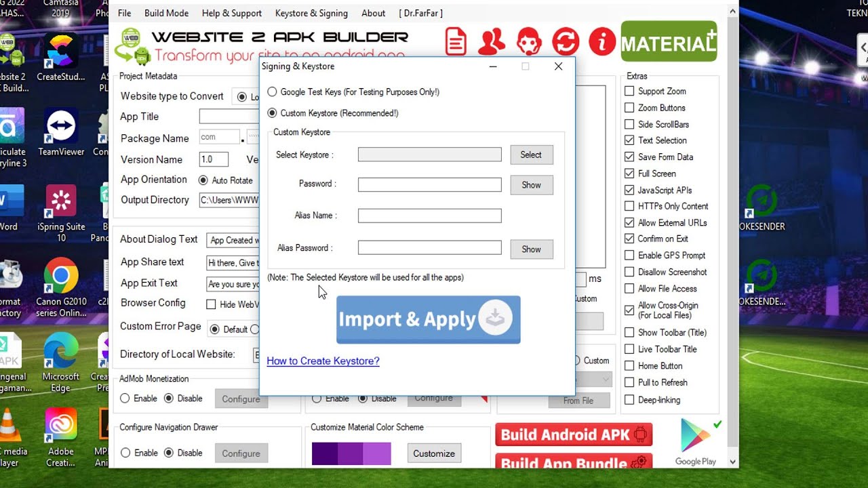
Task: Click Import & Apply button
Action: [429, 319]
